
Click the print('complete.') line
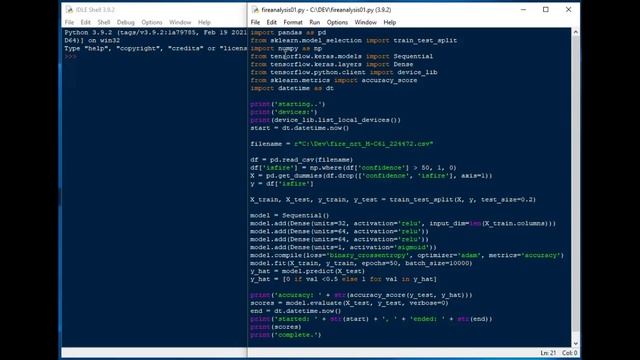(286, 335)
